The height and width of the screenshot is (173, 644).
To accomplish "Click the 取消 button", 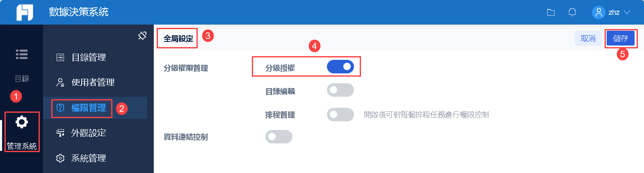I will click(588, 39).
